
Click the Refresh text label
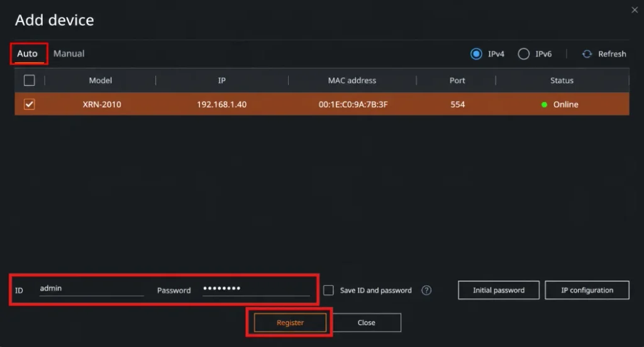pyautogui.click(x=612, y=54)
